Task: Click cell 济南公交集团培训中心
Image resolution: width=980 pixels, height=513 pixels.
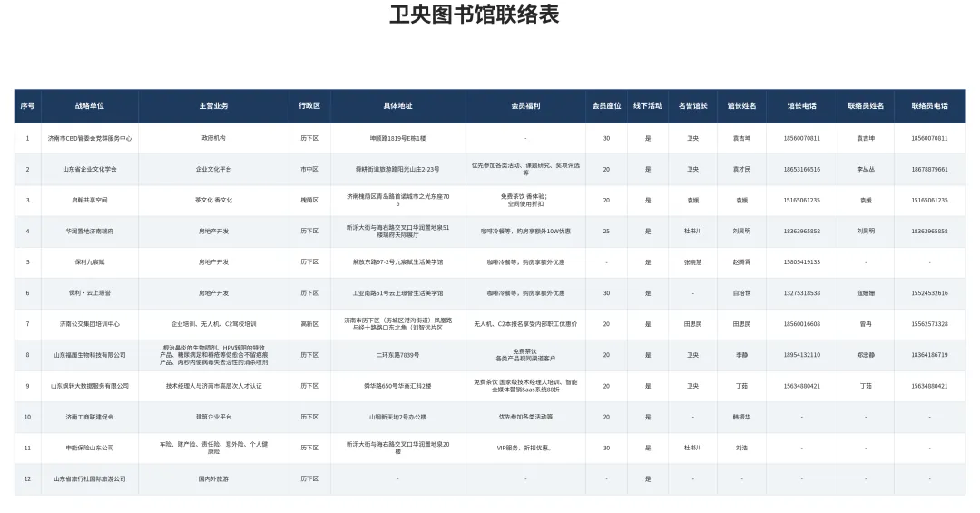Action: (89, 324)
